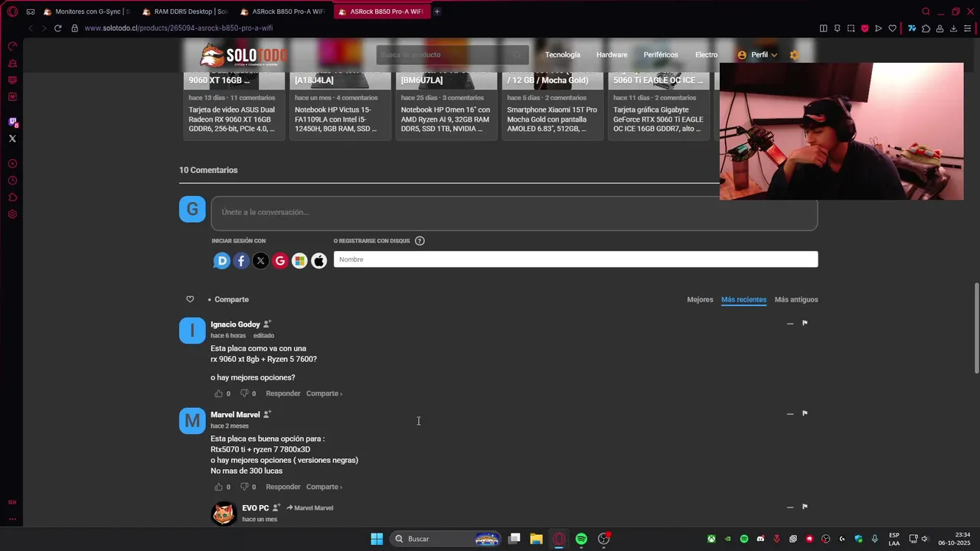The image size is (980, 551).
Task: Click the product search field
Action: point(452,55)
